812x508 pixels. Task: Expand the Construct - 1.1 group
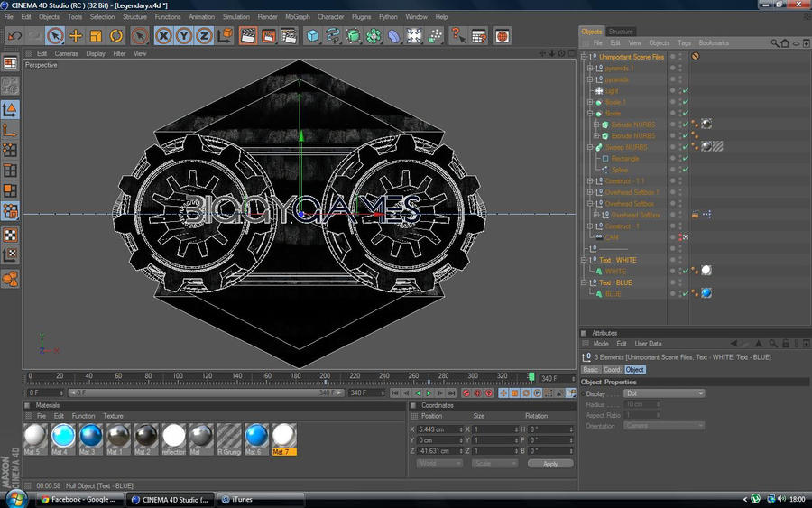[x=590, y=180]
